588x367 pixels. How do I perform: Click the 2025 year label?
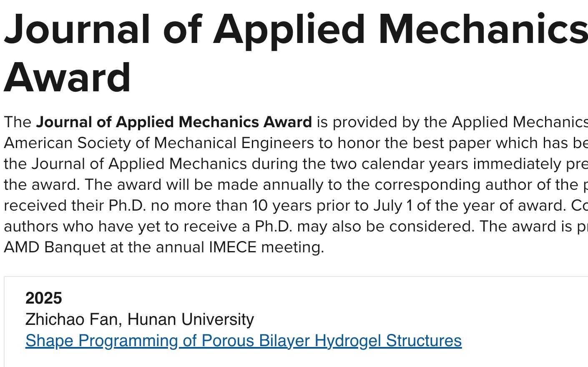43,298
